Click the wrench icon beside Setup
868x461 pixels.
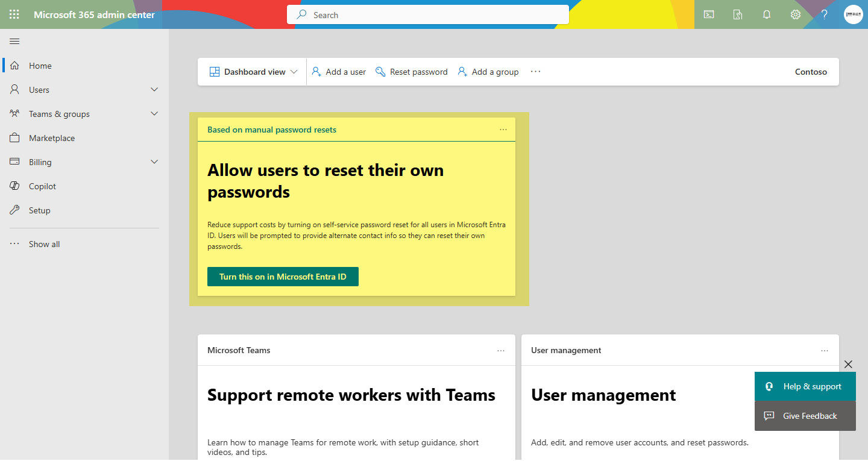(15, 210)
